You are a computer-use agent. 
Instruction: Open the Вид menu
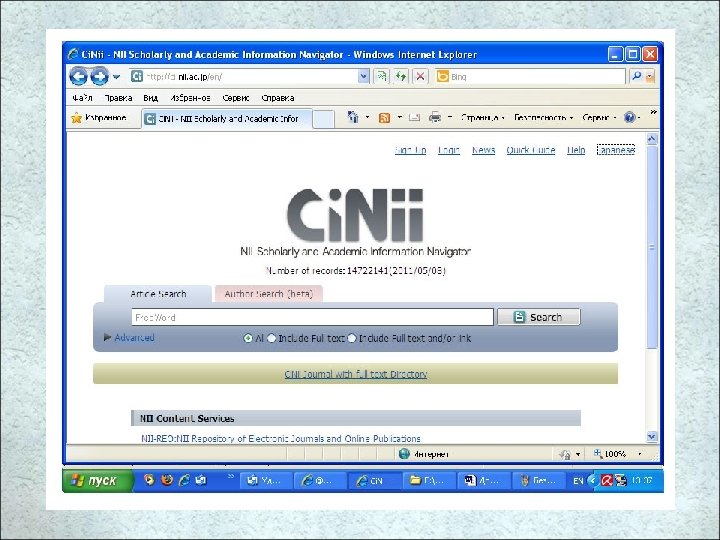[151, 98]
